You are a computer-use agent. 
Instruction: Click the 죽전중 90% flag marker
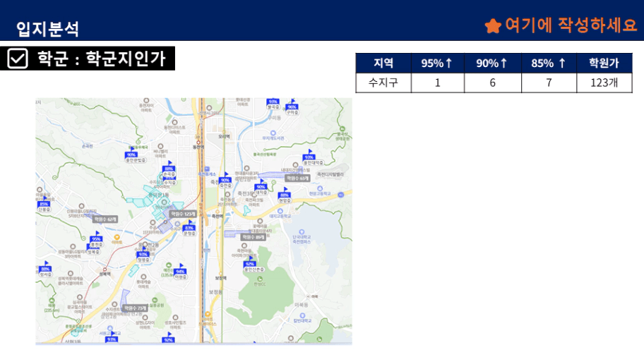[x=225, y=181]
